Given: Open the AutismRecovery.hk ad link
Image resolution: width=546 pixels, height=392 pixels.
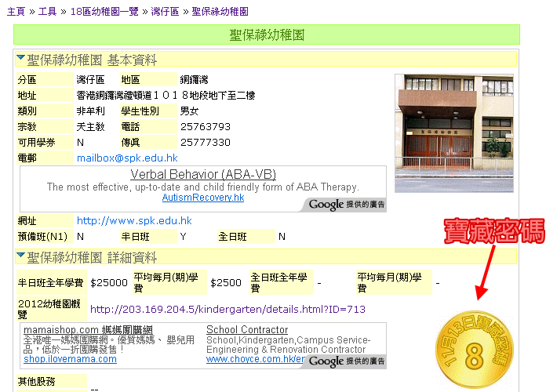Looking at the screenshot, I should [x=203, y=198].
